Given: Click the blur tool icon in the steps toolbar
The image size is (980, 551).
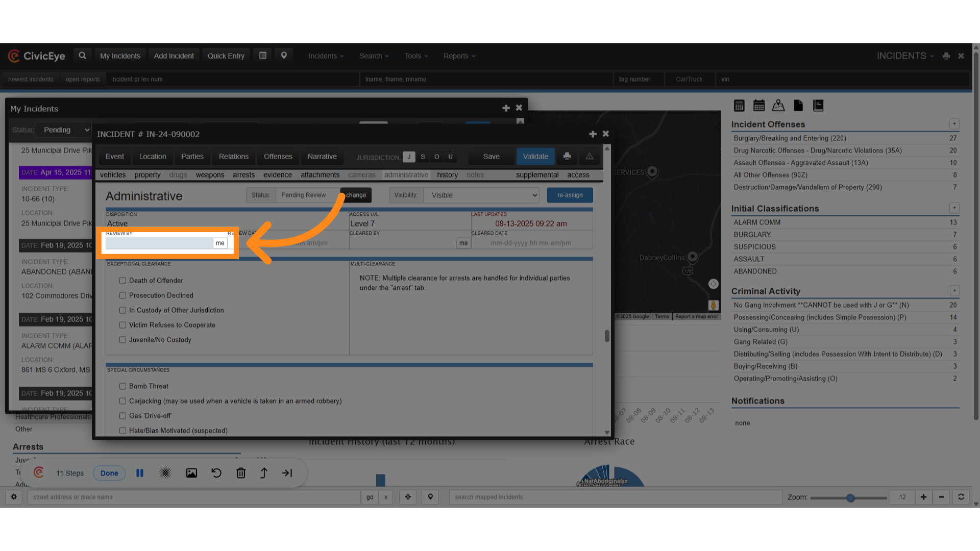Looking at the screenshot, I should pos(165,473).
